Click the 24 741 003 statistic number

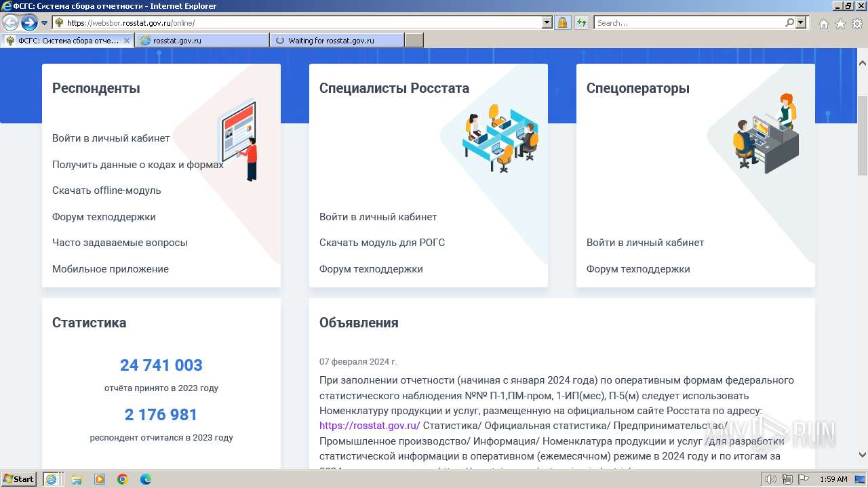tap(161, 365)
